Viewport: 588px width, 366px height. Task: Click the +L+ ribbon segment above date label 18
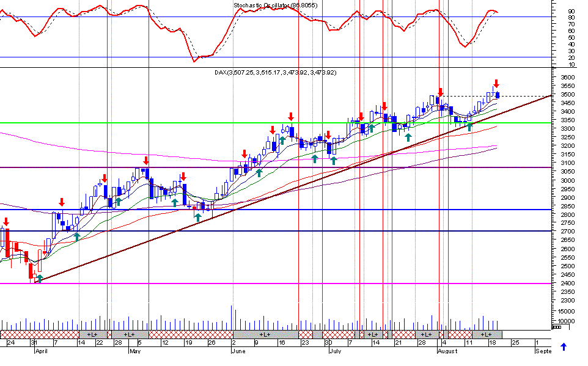487,334
